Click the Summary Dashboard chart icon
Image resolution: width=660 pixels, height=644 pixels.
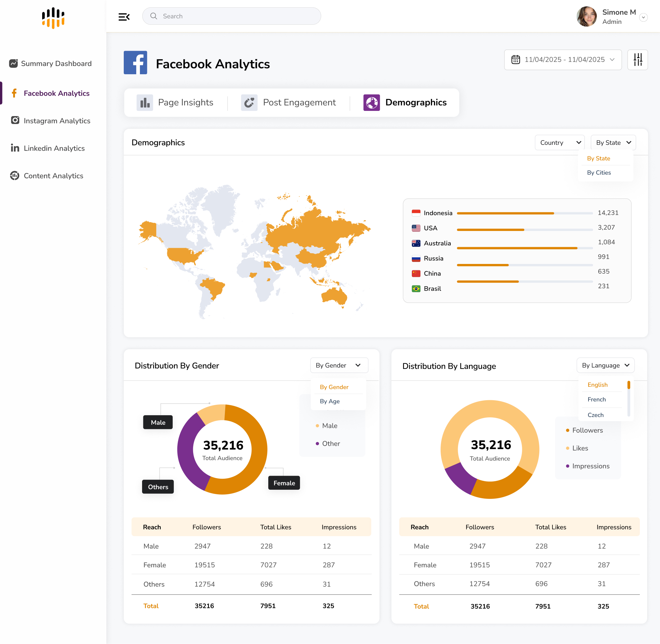(x=13, y=63)
